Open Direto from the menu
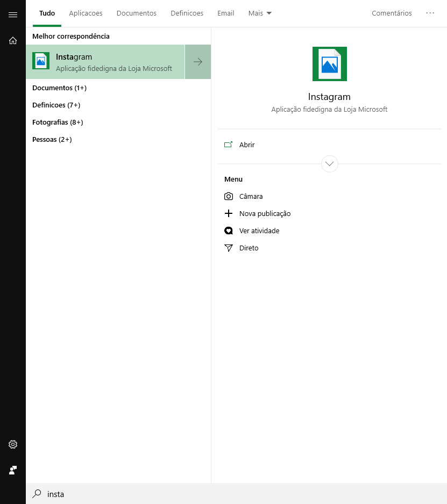The image size is (447, 504). pyautogui.click(x=249, y=248)
